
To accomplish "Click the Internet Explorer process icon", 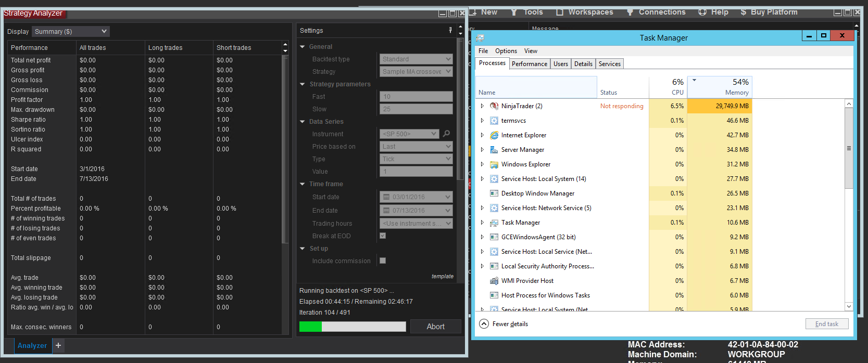I will click(494, 135).
